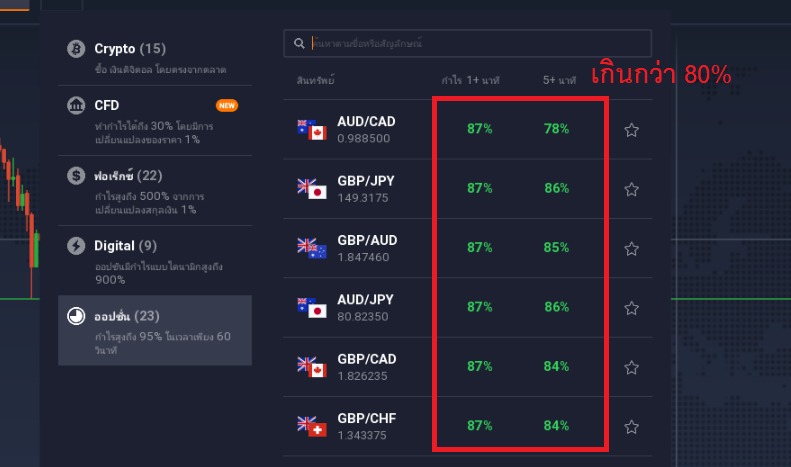Click the magnifier search icon

point(299,43)
